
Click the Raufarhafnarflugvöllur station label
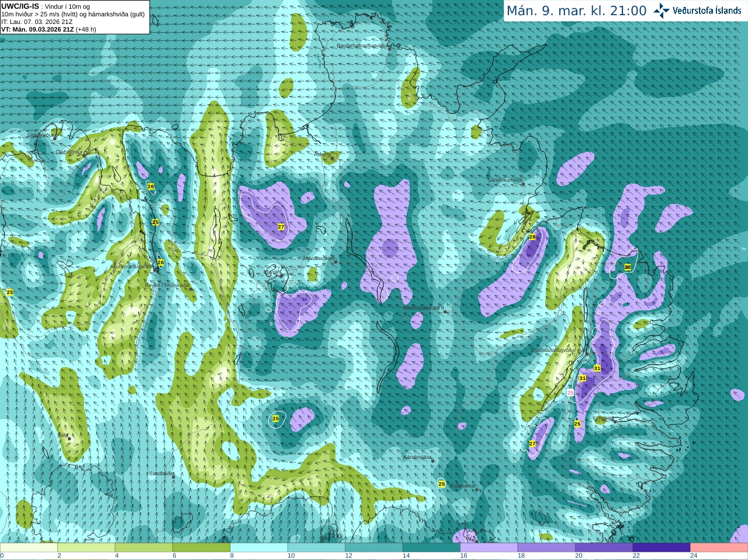tap(362, 46)
